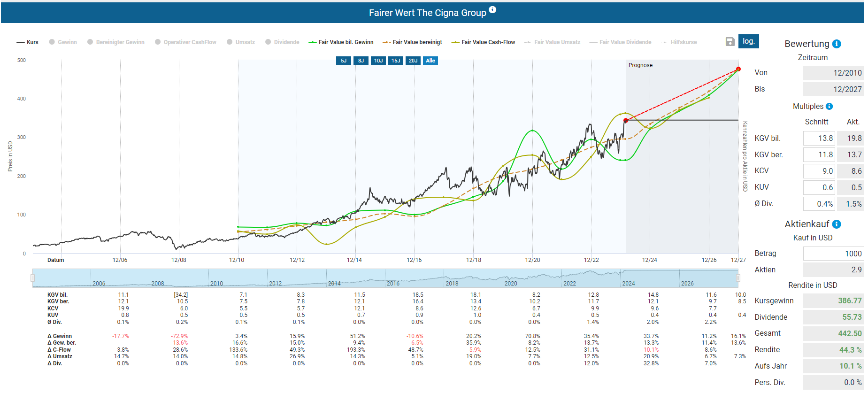Edit the KGV bil. Schnitt field
The image size is (868, 393).
(x=819, y=139)
